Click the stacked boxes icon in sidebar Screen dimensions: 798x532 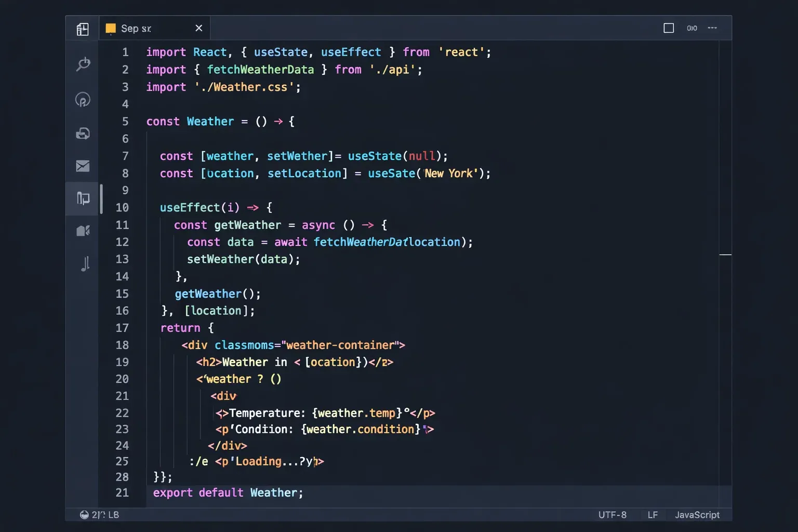pos(83,134)
